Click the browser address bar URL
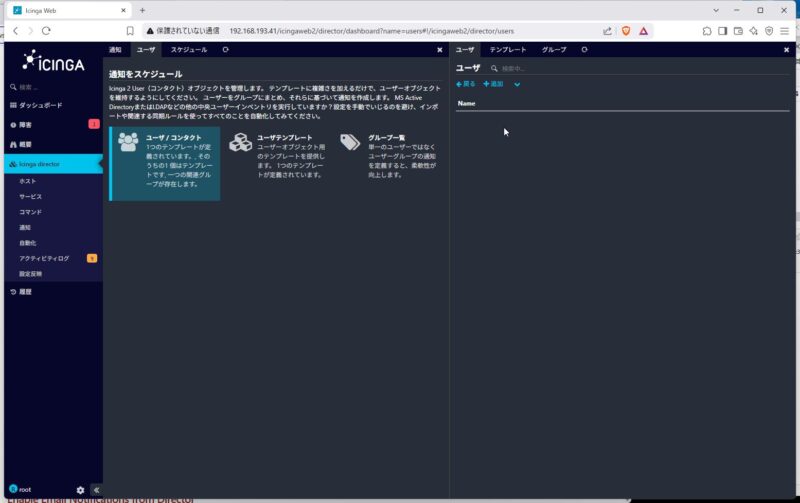Viewport: 800px width, 503px height. (x=371, y=31)
